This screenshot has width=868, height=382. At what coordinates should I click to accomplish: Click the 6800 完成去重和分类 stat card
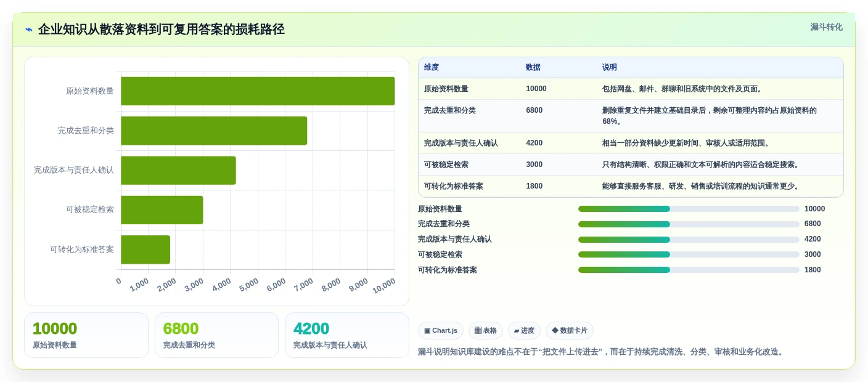(216, 335)
